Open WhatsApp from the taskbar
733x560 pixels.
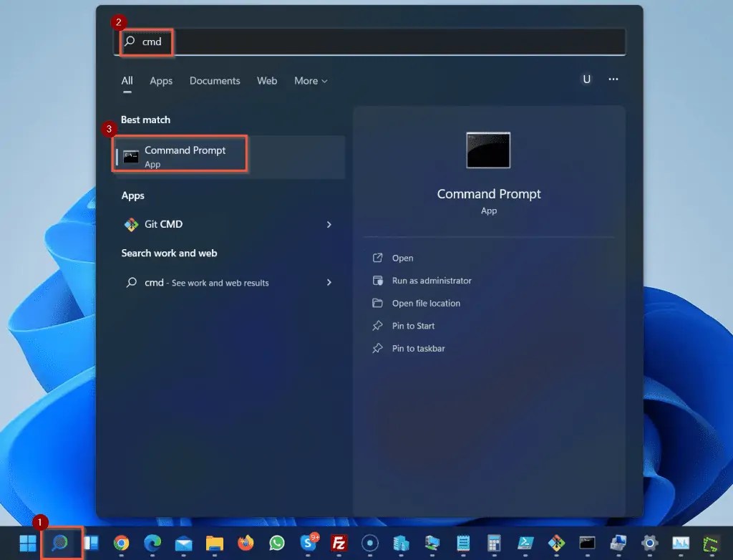276,544
